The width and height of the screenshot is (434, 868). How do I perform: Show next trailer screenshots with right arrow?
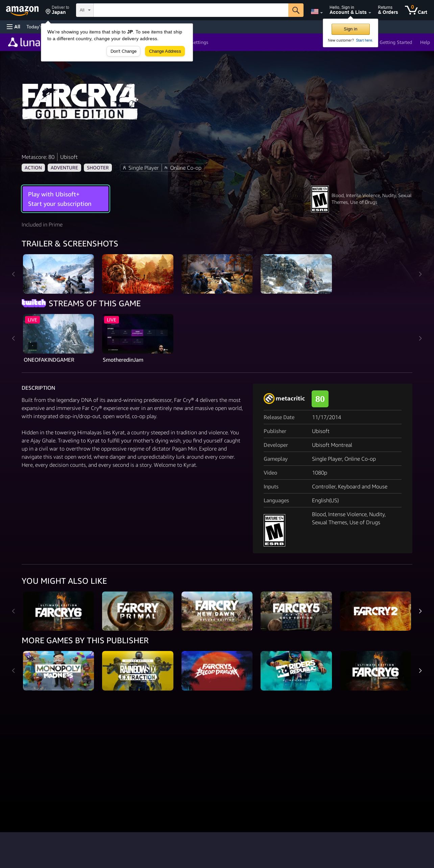tap(420, 274)
